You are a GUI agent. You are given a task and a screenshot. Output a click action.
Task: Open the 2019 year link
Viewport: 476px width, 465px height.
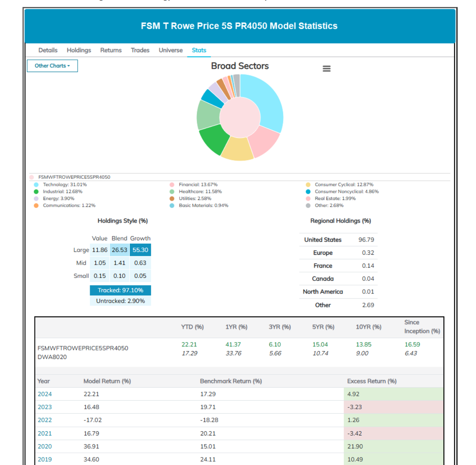[x=45, y=459]
